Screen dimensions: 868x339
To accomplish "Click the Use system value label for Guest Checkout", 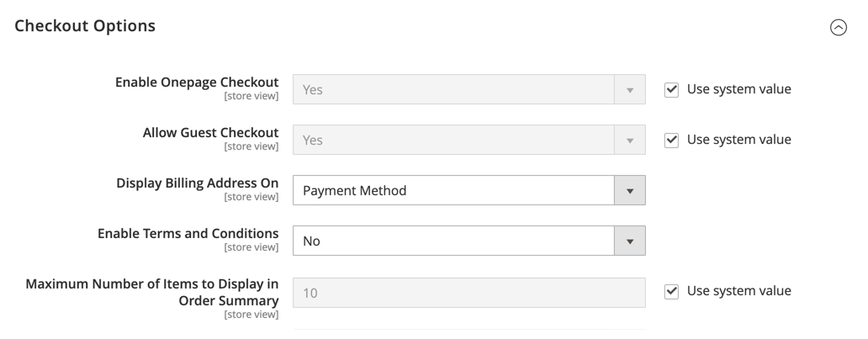I will click(x=738, y=140).
